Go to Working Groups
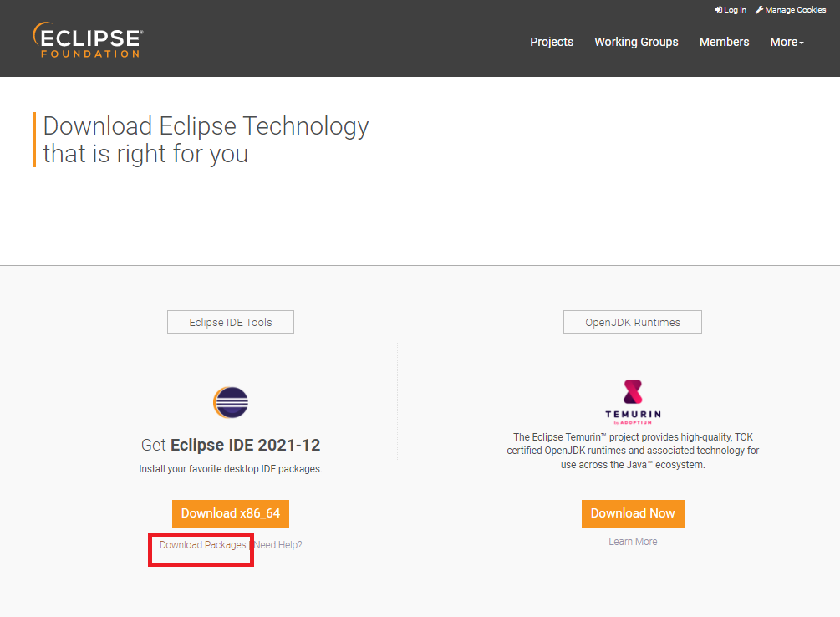Screen dimensions: 840x617 (636, 42)
